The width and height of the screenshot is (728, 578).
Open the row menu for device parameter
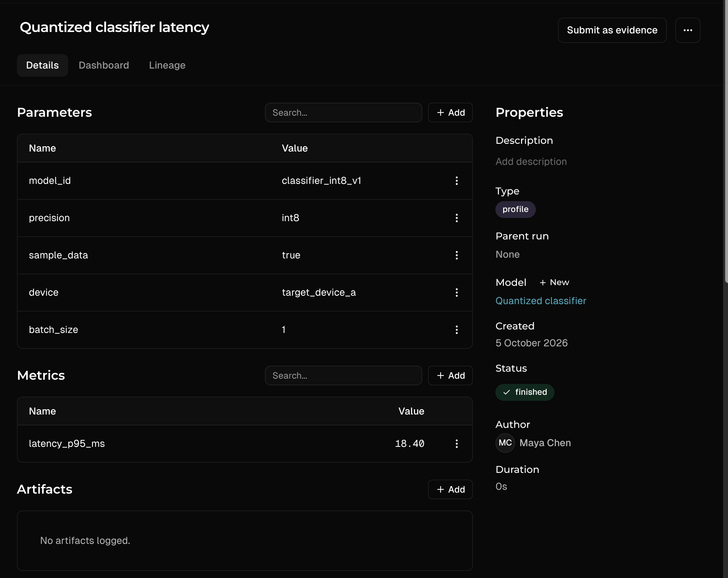(x=456, y=293)
